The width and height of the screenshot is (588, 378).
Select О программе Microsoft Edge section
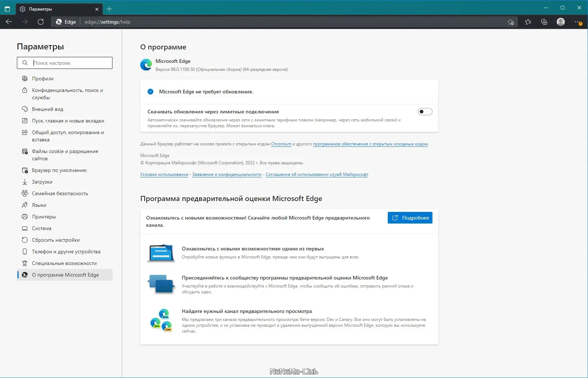coord(65,275)
